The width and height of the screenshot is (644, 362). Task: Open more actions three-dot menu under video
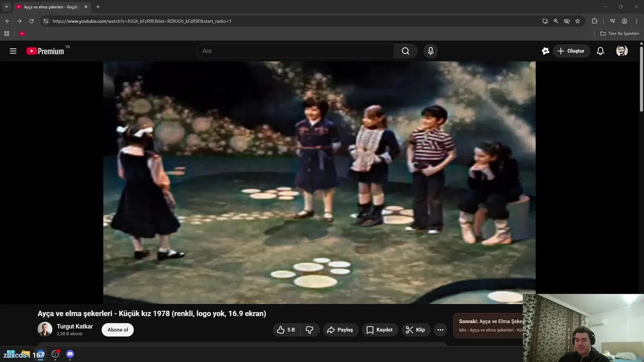(x=440, y=330)
